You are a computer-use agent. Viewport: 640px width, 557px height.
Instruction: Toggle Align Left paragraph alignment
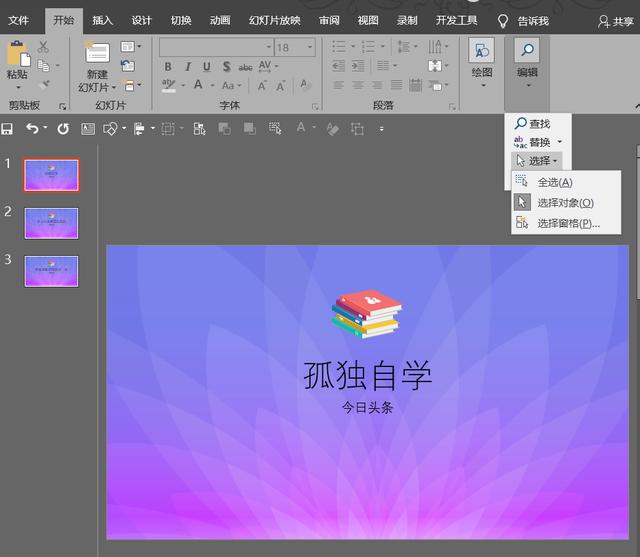tap(338, 85)
